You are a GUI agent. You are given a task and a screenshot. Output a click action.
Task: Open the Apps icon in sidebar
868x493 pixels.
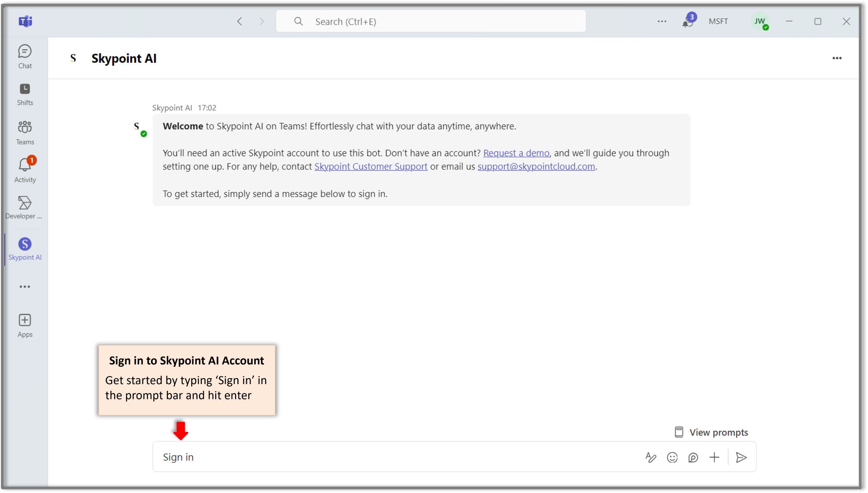pyautogui.click(x=24, y=324)
